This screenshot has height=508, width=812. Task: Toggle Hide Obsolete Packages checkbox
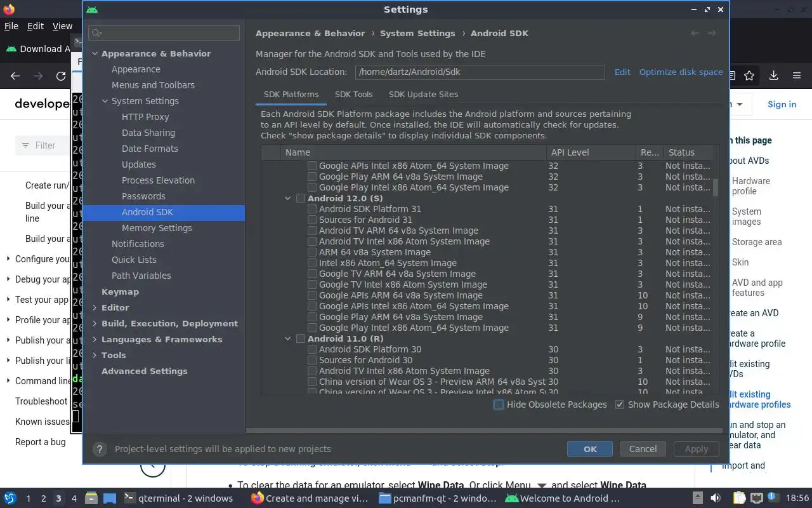click(499, 404)
